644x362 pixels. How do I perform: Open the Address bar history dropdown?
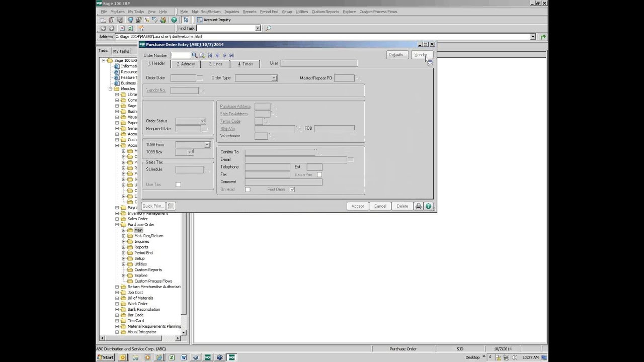click(533, 37)
